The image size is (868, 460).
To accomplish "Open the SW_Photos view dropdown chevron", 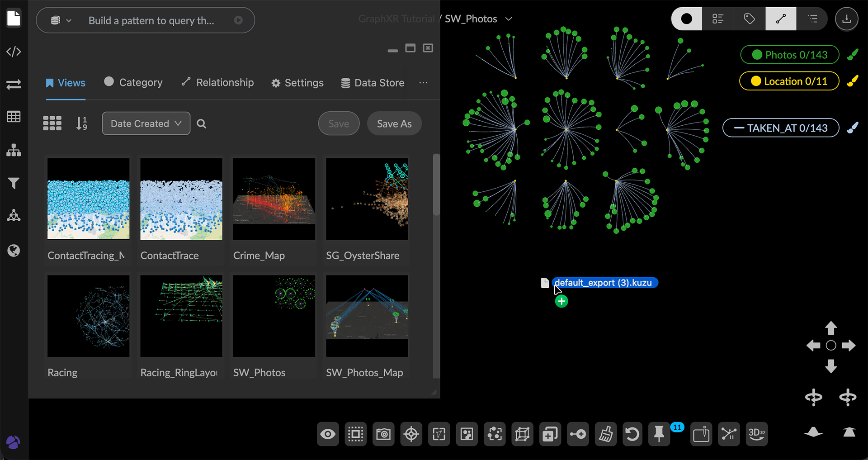I will (x=509, y=19).
